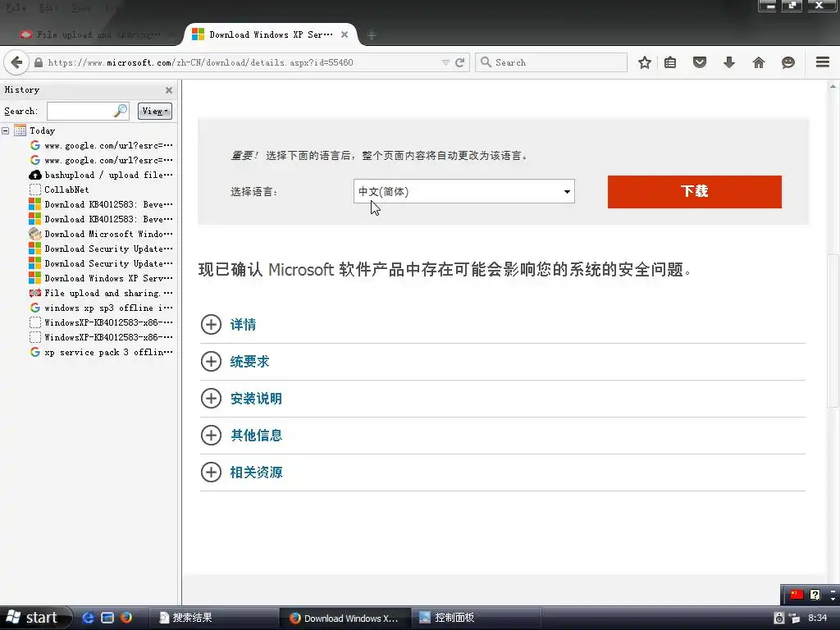Open the History View dropdown button
This screenshot has height=630, width=840.
(x=155, y=111)
